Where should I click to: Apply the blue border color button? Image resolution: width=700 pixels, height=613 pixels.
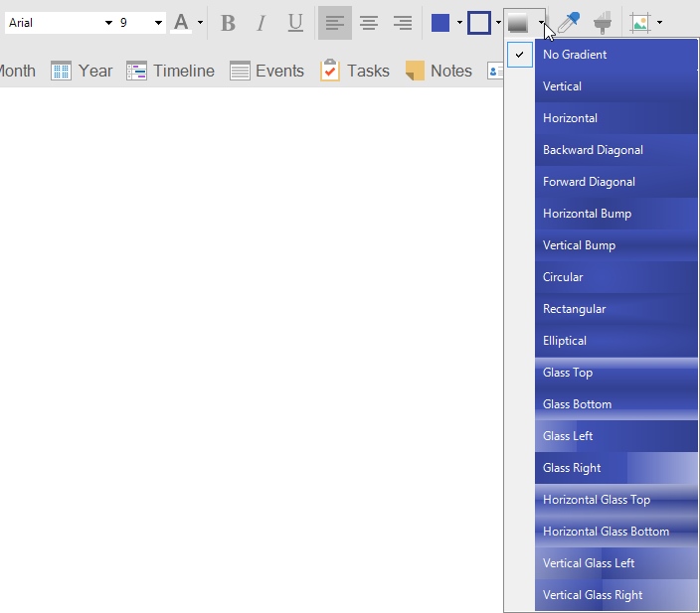[x=479, y=23]
